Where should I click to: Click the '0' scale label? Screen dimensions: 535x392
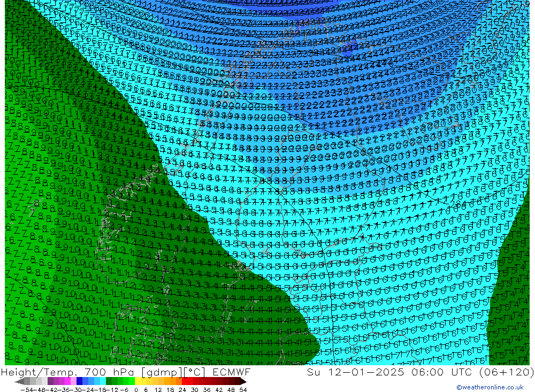[136, 390]
